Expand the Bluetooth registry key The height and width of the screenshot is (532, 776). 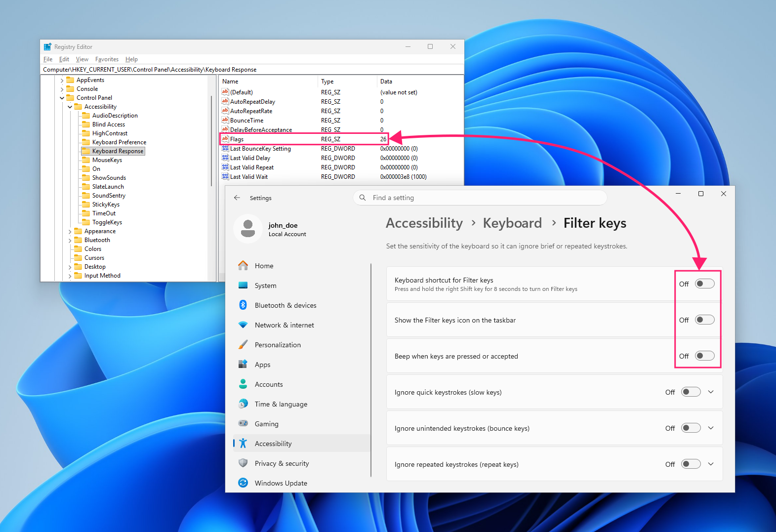(x=70, y=240)
